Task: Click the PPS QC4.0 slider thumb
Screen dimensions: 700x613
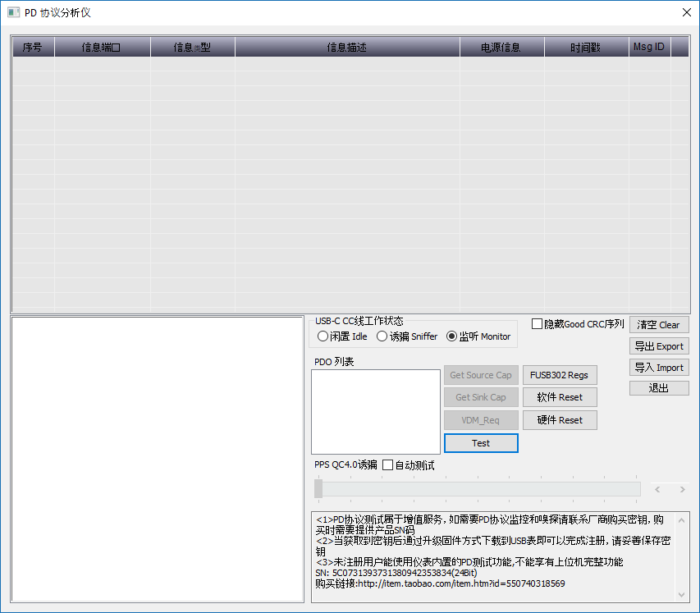Action: (x=318, y=489)
